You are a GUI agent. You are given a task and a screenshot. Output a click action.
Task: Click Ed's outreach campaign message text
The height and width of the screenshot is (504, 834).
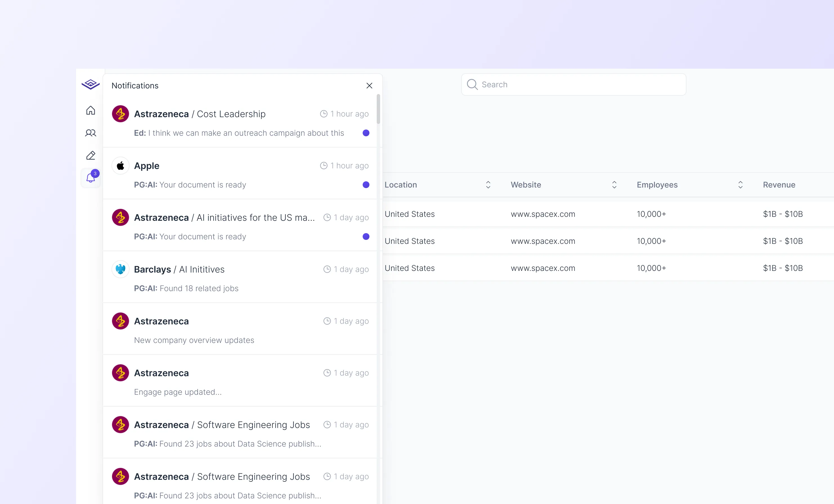click(239, 133)
